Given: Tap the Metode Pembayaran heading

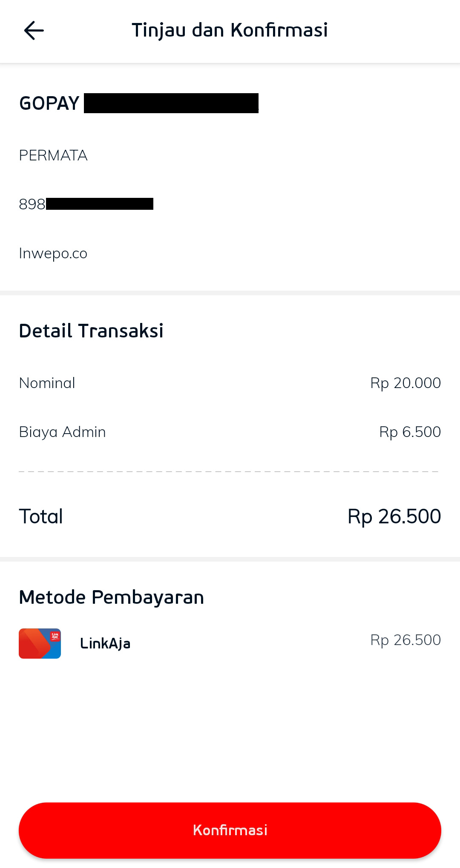Looking at the screenshot, I should pos(112,597).
